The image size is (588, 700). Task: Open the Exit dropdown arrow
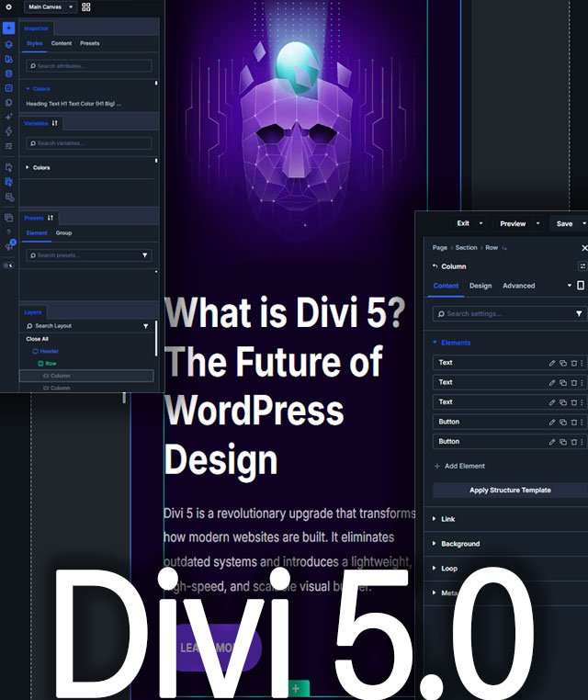tap(481, 223)
